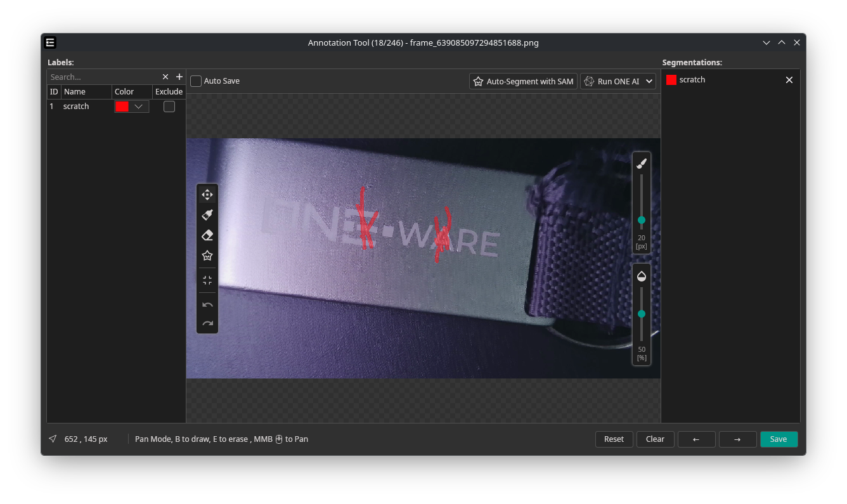Open the scratch label color dropdown
The image size is (847, 504).
click(138, 107)
